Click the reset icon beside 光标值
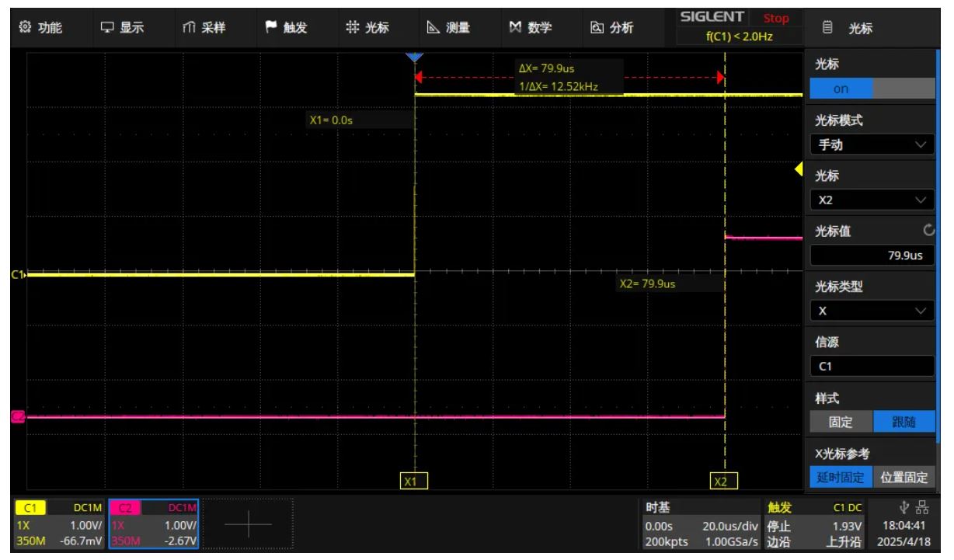The image size is (954, 560). point(928,231)
